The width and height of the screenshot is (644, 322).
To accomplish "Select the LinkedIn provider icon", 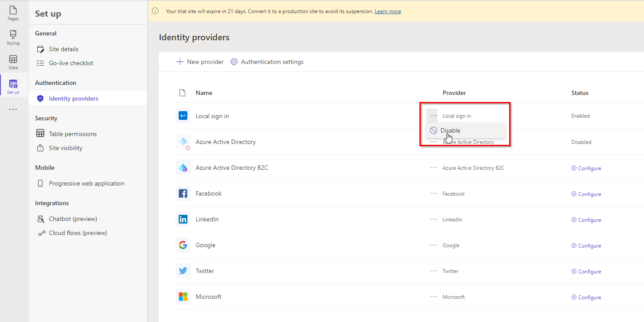I will pyautogui.click(x=183, y=219).
